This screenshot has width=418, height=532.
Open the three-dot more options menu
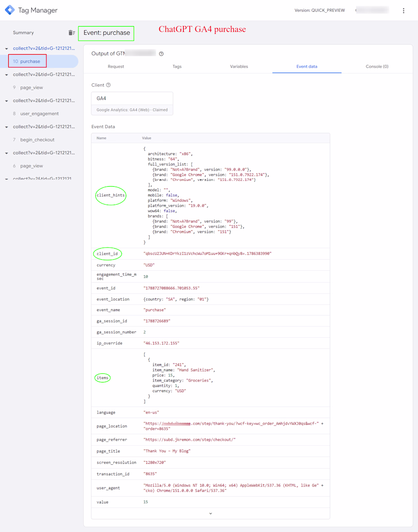click(403, 11)
